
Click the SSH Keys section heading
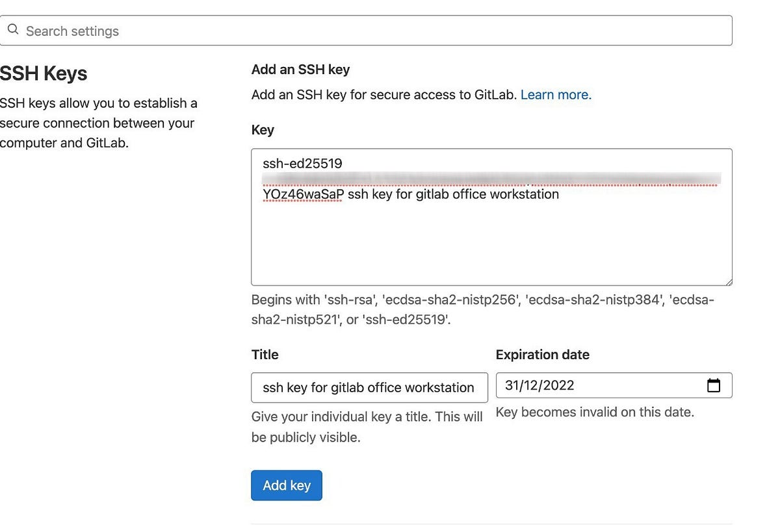[43, 73]
